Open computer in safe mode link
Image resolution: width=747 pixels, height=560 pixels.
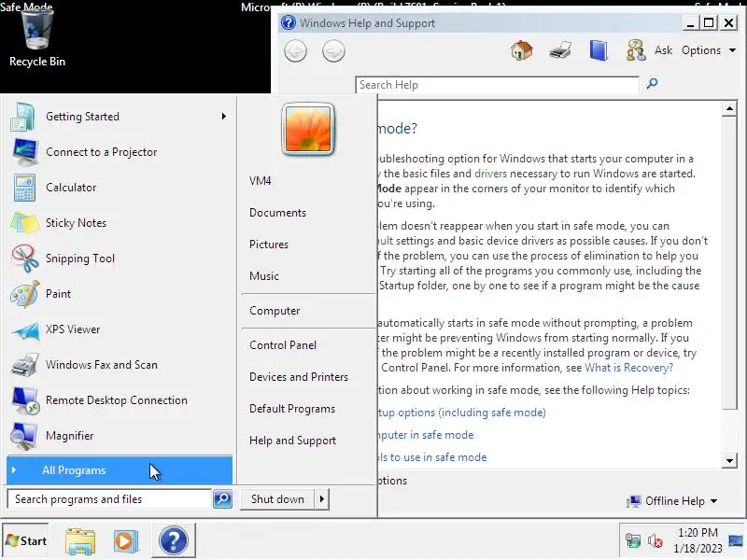426,435
